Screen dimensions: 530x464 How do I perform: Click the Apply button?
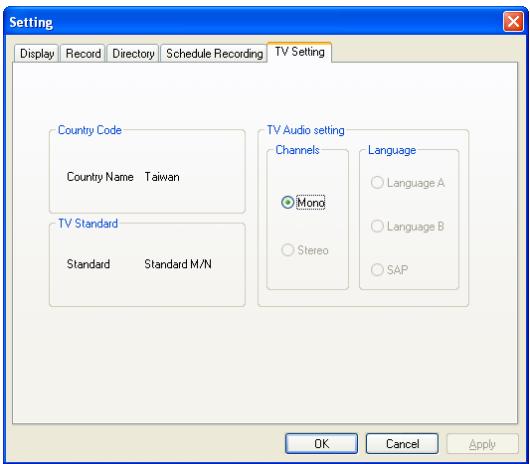click(x=482, y=443)
